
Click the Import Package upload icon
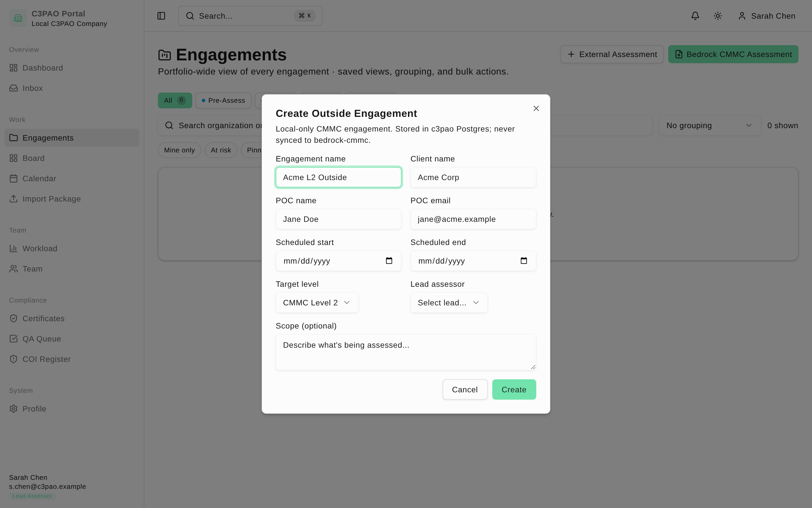point(14,199)
